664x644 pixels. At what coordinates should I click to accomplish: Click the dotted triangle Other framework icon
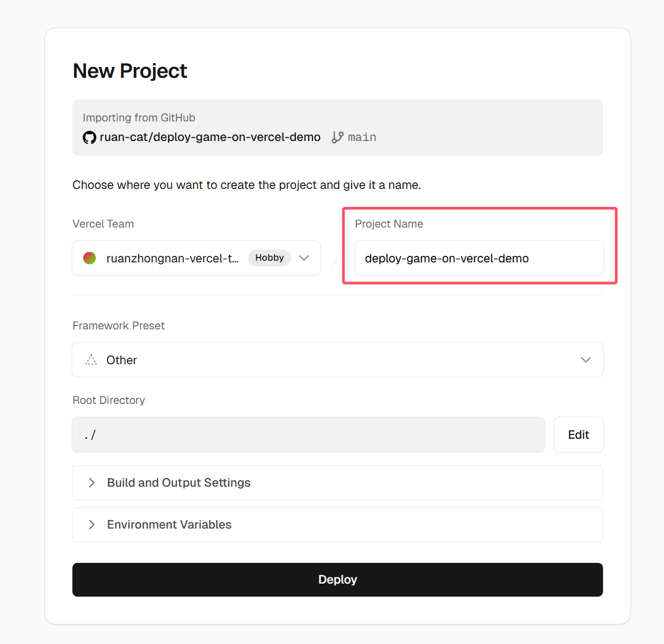91,360
